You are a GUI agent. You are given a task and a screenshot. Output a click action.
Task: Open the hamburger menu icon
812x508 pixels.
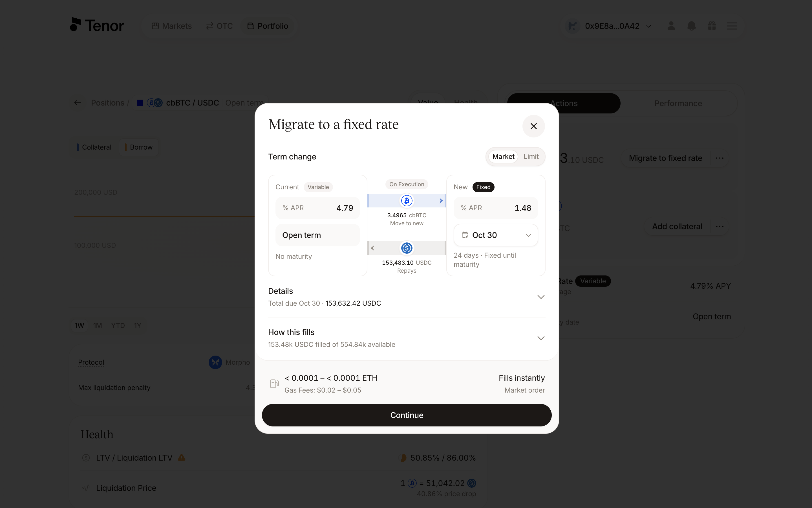(x=732, y=26)
